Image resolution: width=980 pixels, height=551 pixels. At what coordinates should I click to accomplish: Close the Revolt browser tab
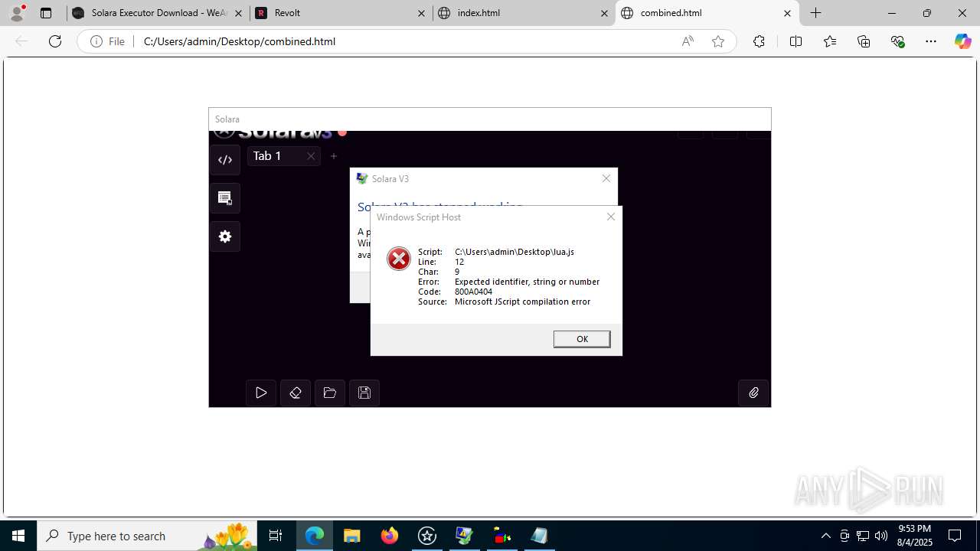tap(422, 13)
